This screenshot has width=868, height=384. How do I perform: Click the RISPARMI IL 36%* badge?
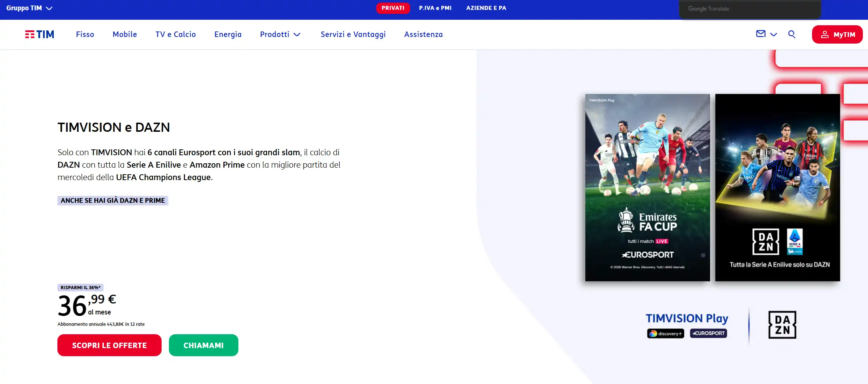coord(80,288)
